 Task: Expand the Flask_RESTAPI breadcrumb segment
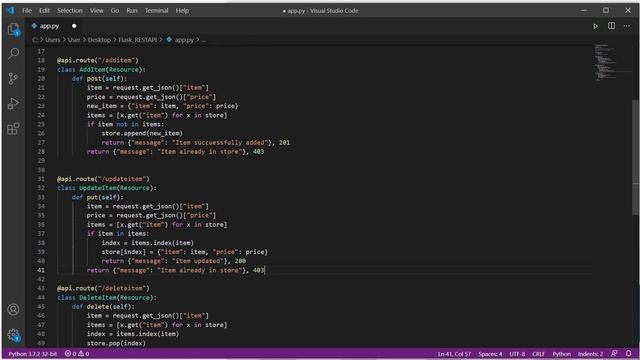[x=138, y=40]
